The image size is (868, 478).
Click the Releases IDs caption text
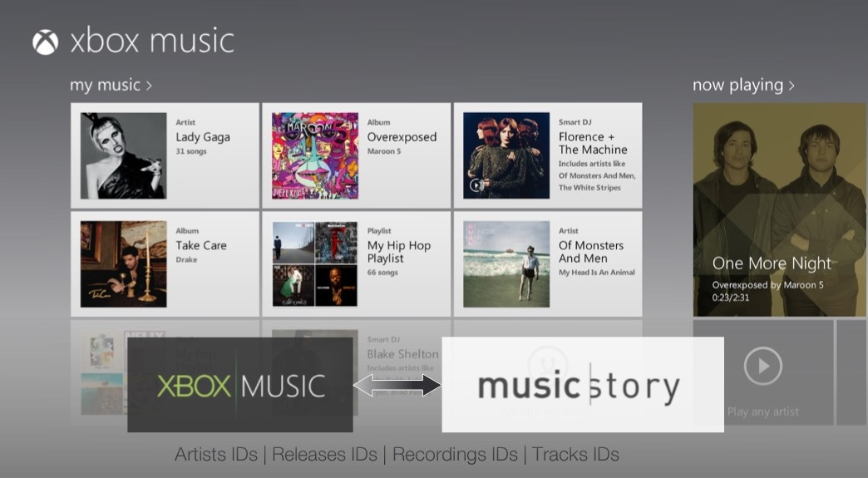[324, 455]
